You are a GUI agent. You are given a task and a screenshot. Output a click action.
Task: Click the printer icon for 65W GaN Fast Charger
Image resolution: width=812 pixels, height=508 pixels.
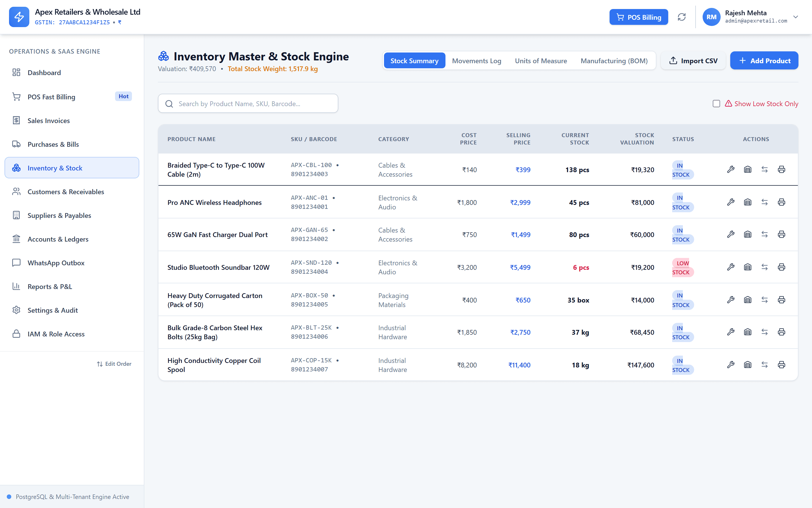point(781,234)
